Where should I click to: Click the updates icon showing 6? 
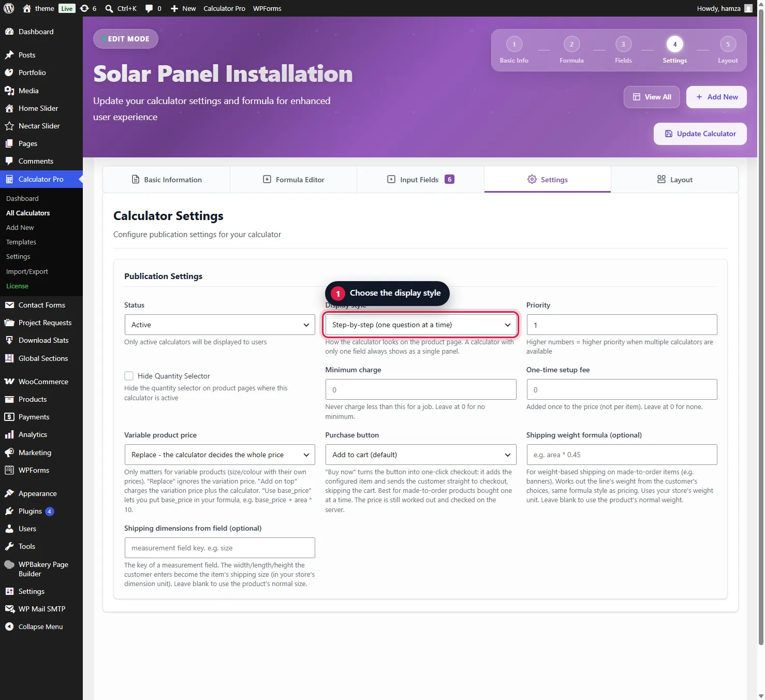[x=84, y=8]
